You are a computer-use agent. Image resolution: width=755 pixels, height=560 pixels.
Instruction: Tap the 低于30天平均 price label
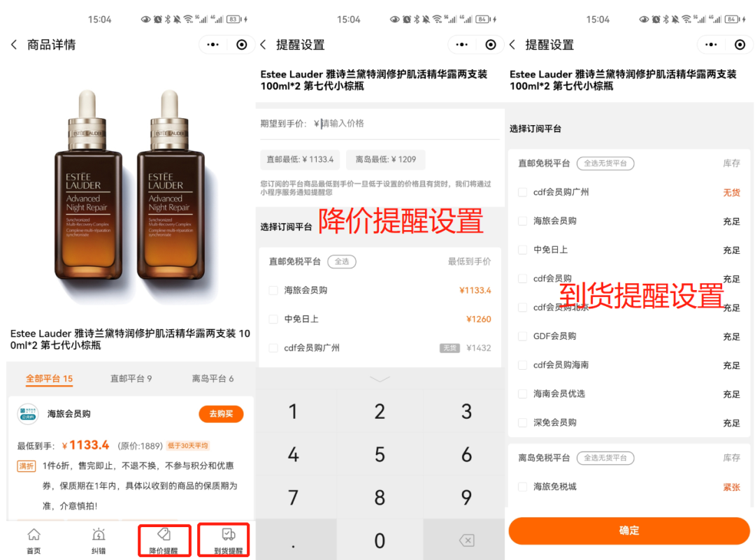188,446
